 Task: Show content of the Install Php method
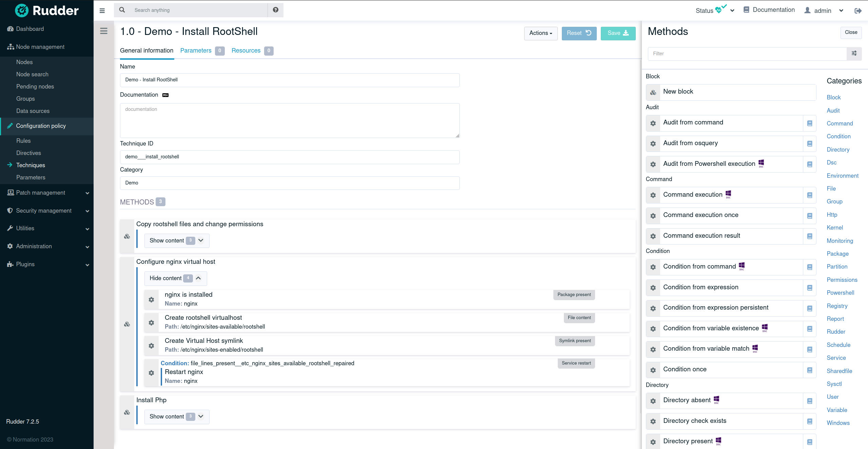[176, 416]
